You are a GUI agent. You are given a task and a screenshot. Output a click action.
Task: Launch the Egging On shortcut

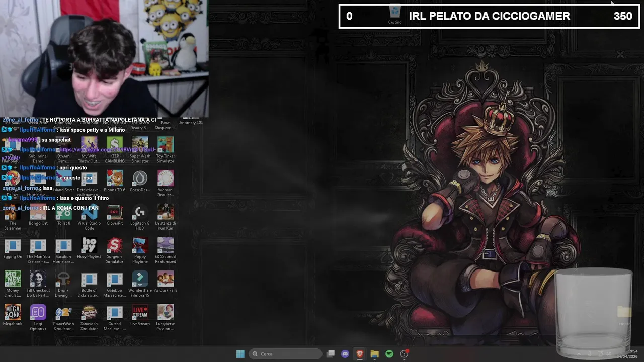(13, 248)
